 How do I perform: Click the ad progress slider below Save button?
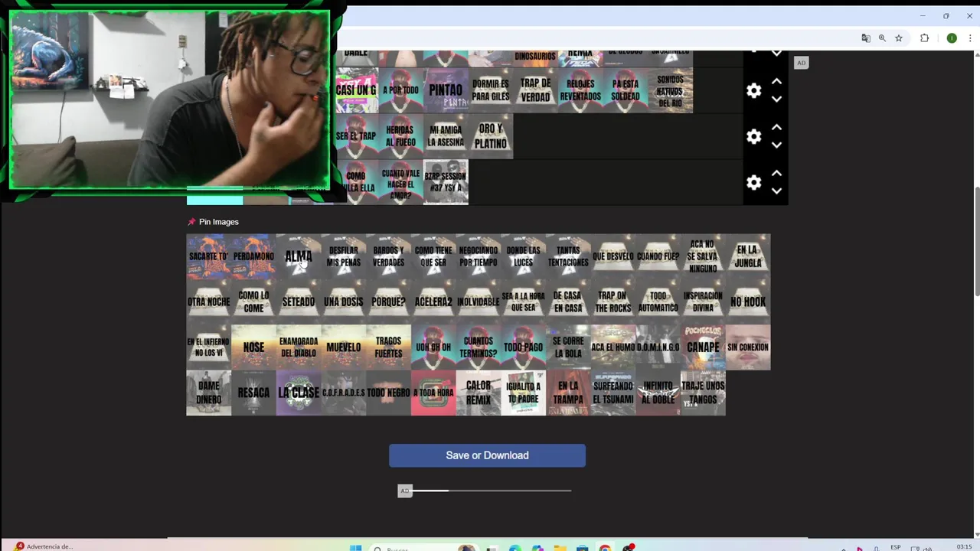tap(492, 491)
